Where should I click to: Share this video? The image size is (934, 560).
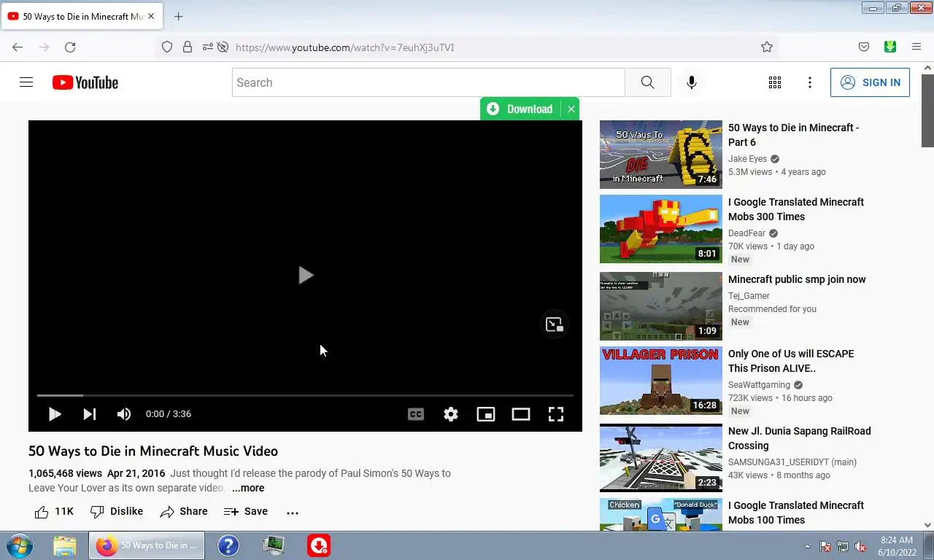click(x=184, y=512)
